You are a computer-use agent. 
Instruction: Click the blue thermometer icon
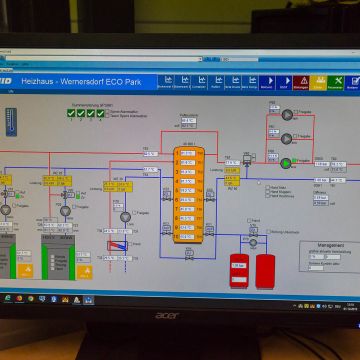[11, 122]
